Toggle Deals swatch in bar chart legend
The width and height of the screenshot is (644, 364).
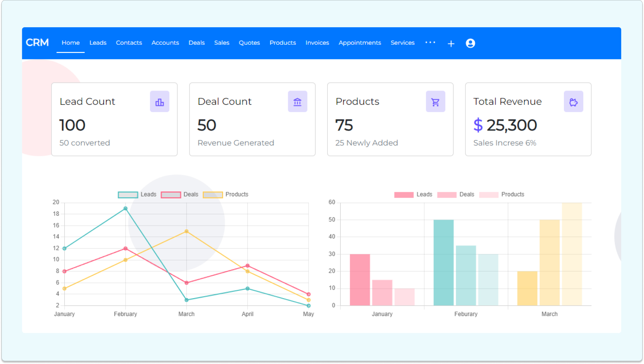pos(447,195)
